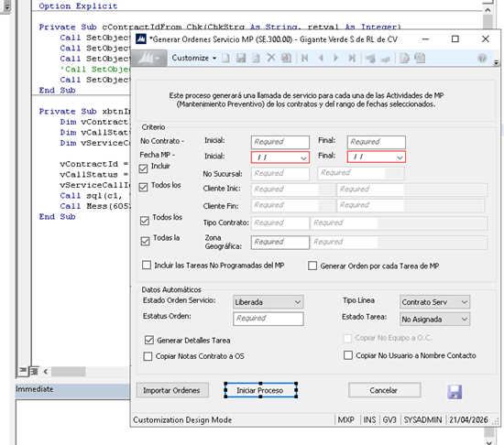Click the application icon in dialog title bar
This screenshot has height=445, width=504.
tap(141, 39)
